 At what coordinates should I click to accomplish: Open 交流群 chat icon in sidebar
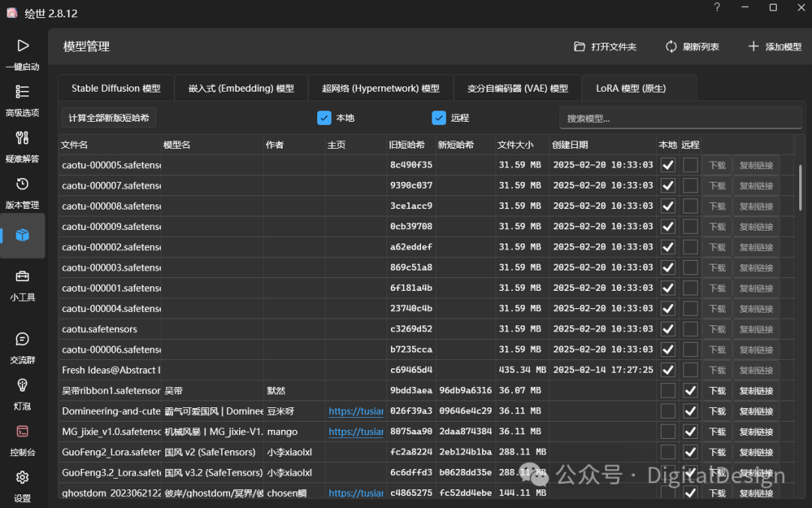point(23,339)
